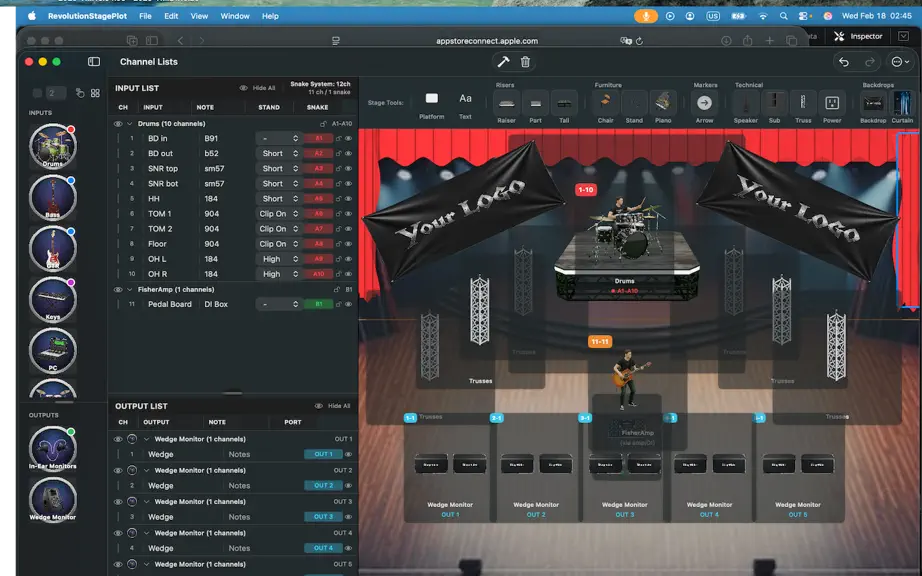Collapse the FisherAmp channel group
Image resolution: width=922 pixels, height=576 pixels.
point(129,290)
